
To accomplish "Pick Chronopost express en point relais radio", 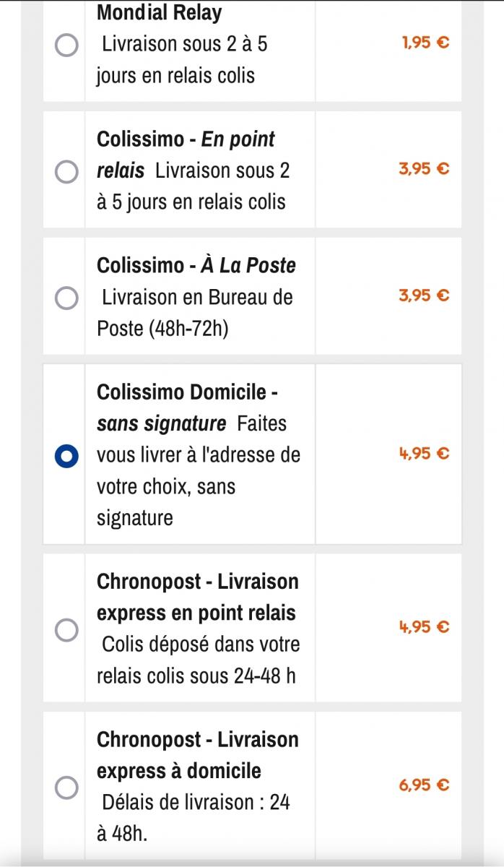I will tap(67, 629).
